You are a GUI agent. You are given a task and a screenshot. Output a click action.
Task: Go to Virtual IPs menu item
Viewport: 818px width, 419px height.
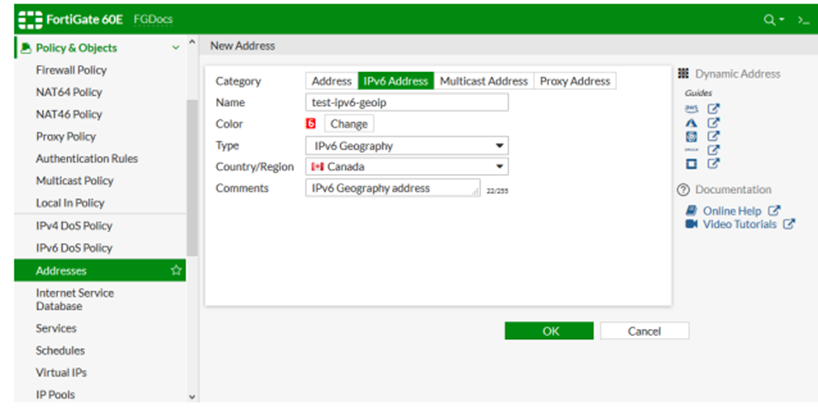tap(61, 373)
